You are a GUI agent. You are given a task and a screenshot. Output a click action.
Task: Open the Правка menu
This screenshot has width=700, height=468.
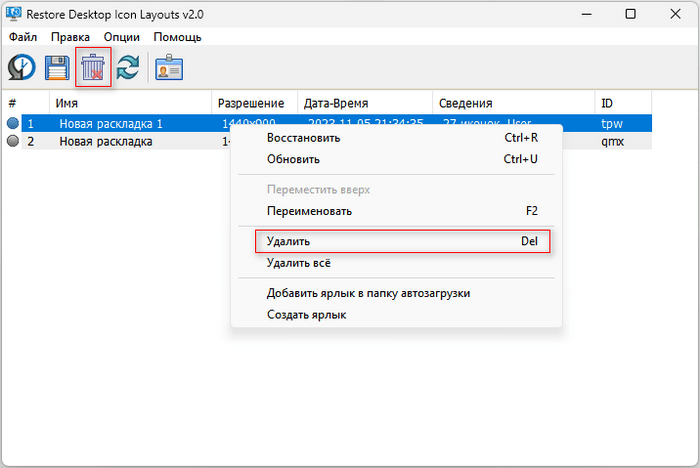pyautogui.click(x=70, y=37)
